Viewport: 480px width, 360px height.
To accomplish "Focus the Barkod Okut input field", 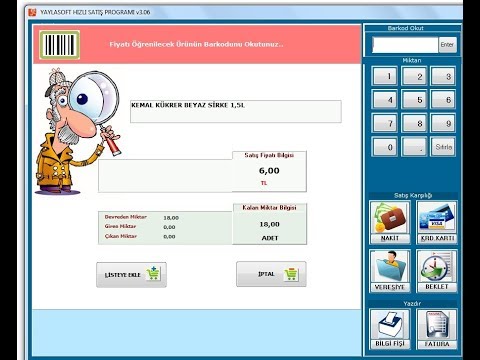I will (405, 45).
